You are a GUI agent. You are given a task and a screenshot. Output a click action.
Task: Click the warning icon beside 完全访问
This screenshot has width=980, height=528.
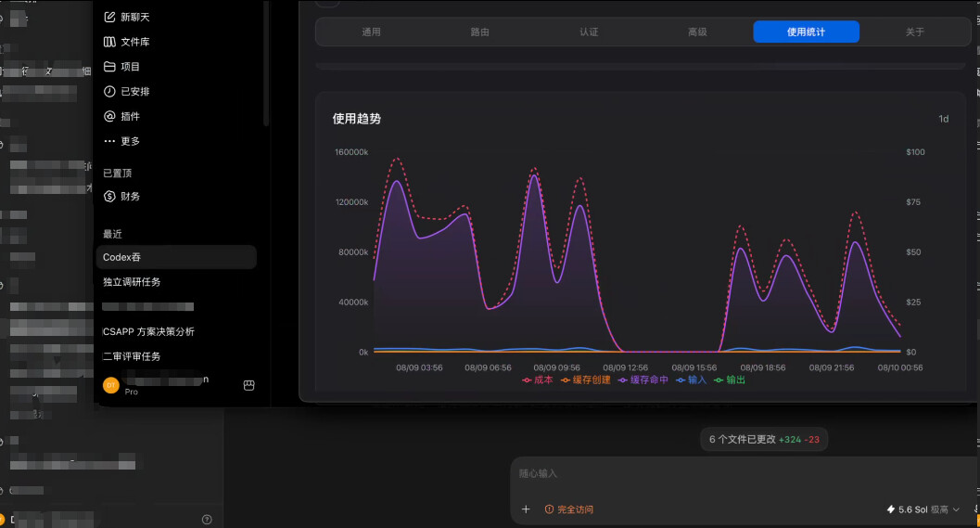(549, 509)
